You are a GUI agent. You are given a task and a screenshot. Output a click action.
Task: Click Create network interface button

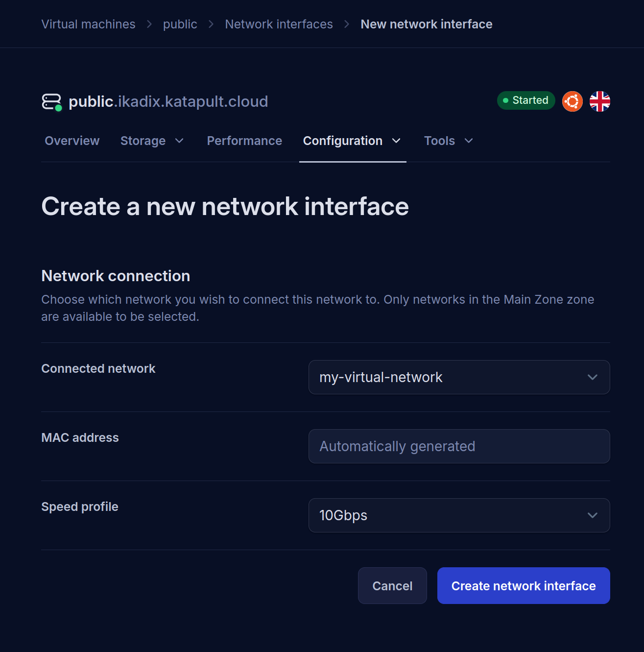pyautogui.click(x=524, y=586)
